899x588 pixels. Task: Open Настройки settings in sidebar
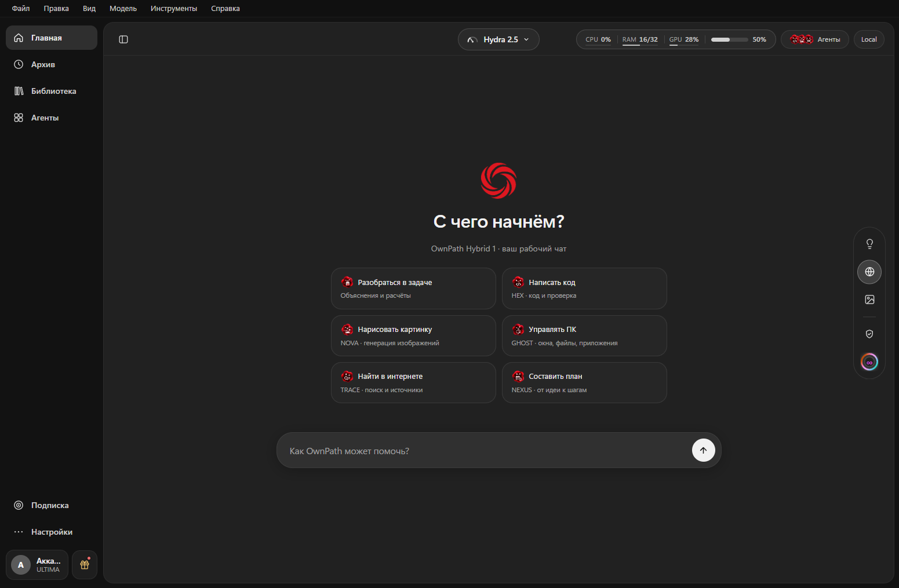click(x=52, y=532)
